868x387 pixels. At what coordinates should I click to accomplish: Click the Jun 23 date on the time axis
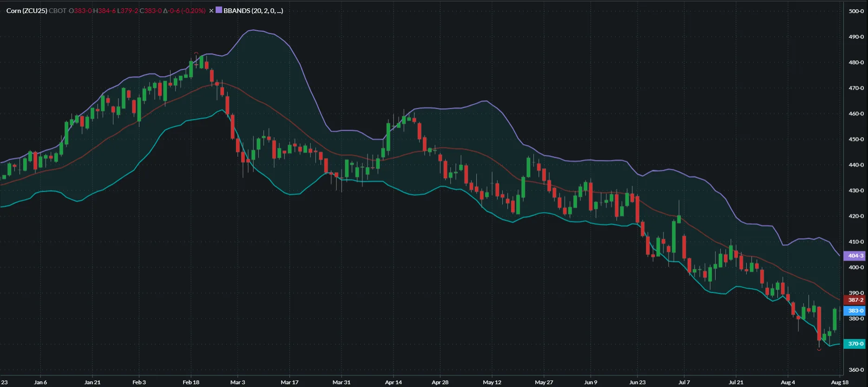tap(637, 382)
